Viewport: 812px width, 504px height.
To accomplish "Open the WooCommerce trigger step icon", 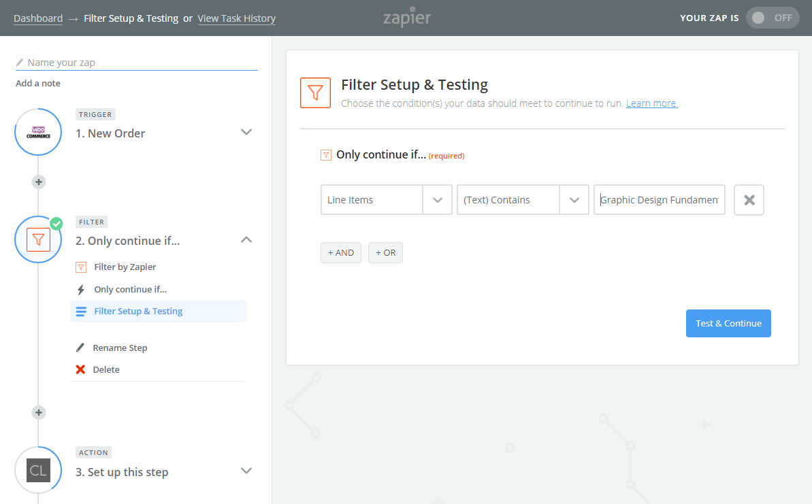I will coord(38,132).
